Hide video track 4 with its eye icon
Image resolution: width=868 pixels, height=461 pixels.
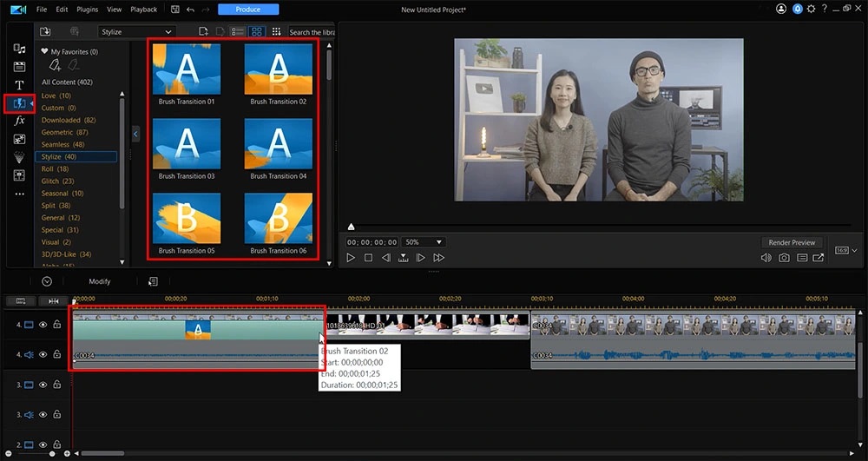[43, 325]
